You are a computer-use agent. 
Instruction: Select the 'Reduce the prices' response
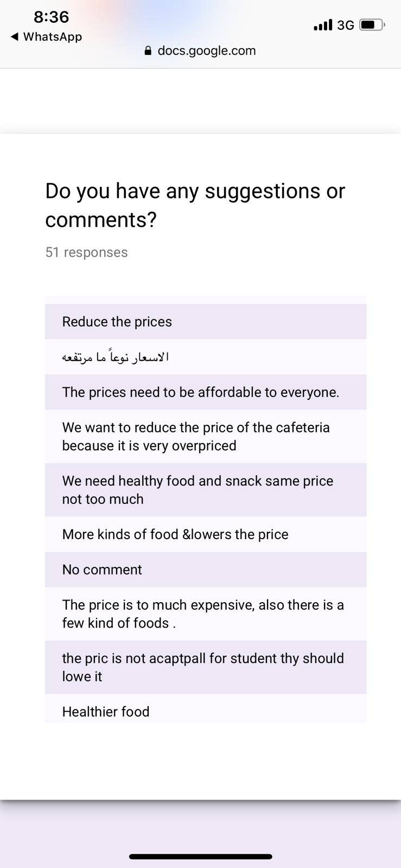coord(206,322)
